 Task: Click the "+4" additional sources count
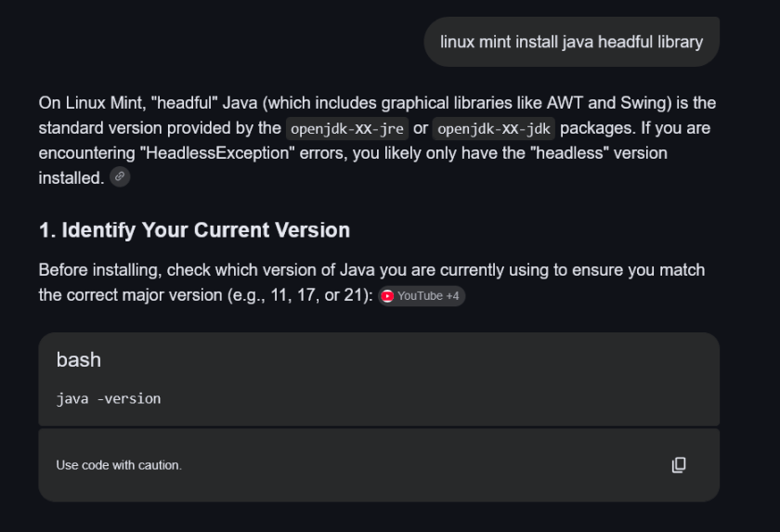[452, 296]
